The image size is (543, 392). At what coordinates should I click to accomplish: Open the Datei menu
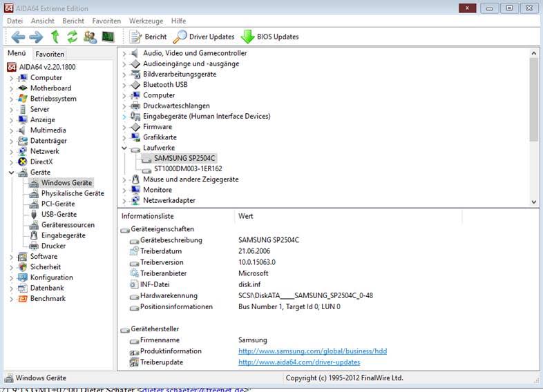15,21
